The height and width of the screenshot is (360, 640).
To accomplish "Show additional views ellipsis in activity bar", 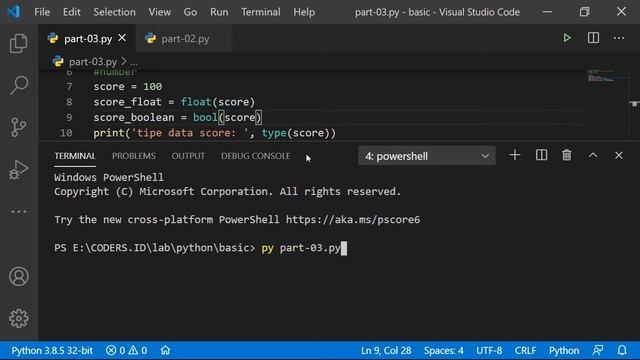I will (19, 212).
